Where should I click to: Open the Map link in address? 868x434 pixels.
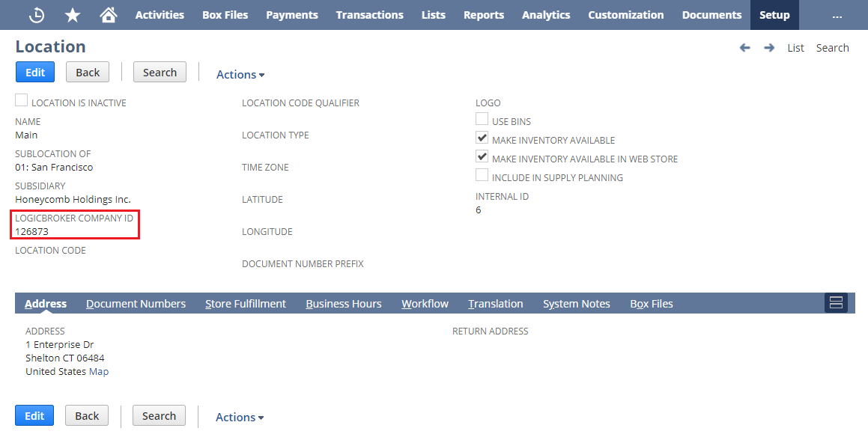tap(99, 371)
